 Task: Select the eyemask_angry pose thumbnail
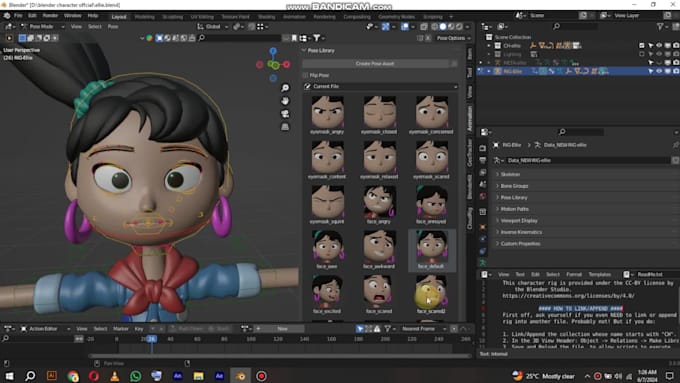[327, 115]
